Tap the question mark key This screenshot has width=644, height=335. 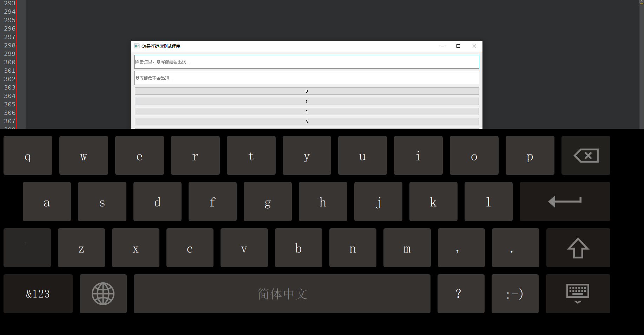(x=461, y=294)
